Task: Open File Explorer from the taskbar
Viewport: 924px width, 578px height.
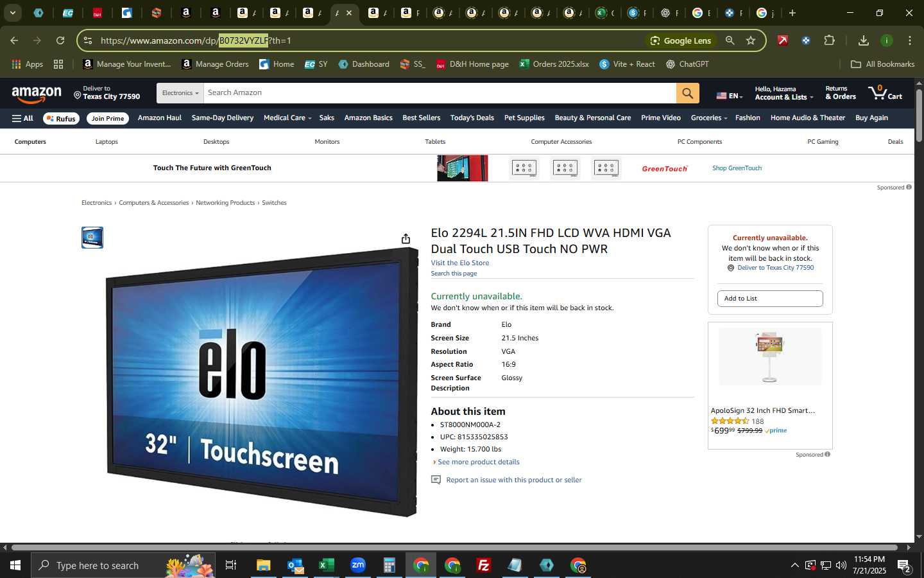Action: (264, 565)
